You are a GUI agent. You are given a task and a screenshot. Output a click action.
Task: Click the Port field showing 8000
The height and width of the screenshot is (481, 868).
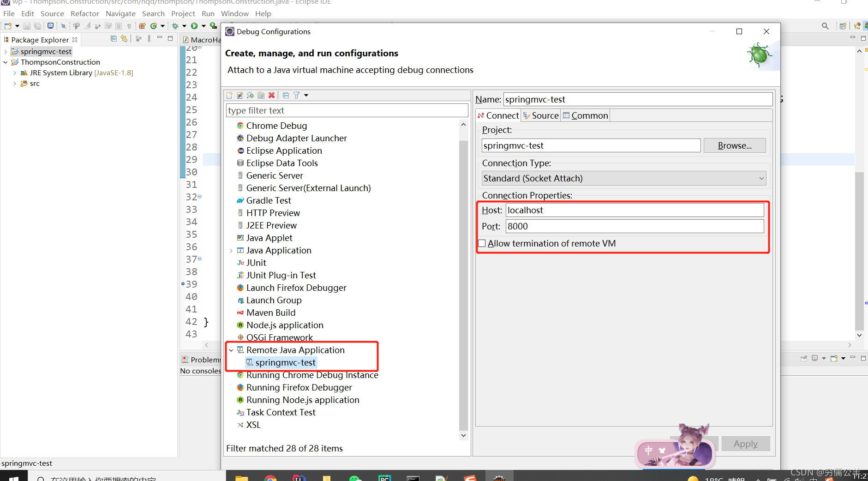[x=635, y=226]
